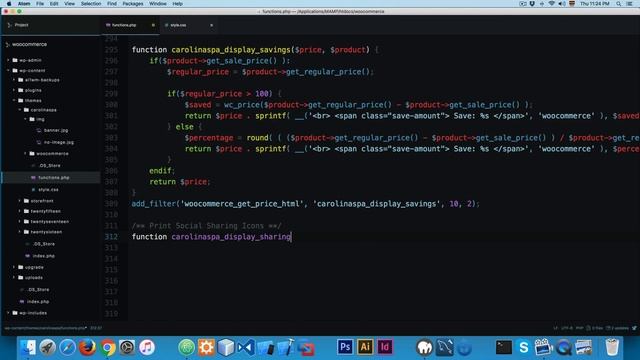Click the PHP grammar selector in status bar
Screen dimensions: 640x360
pos(579,328)
